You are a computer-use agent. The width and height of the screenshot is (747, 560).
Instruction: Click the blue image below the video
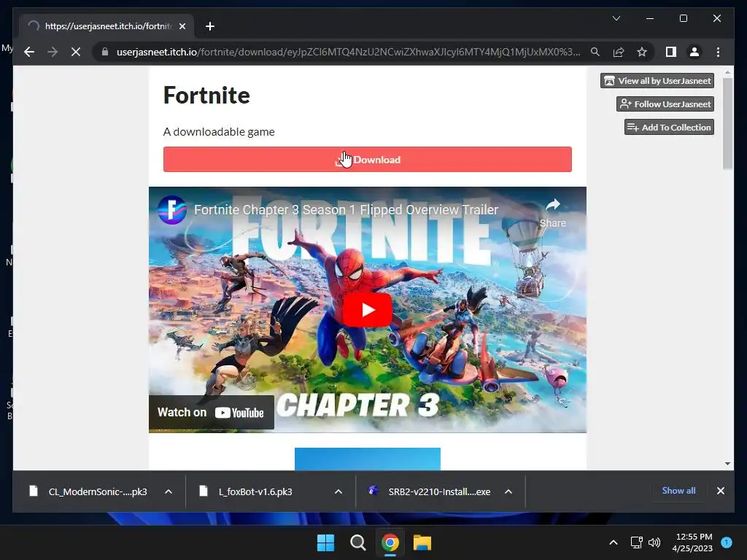point(368,459)
